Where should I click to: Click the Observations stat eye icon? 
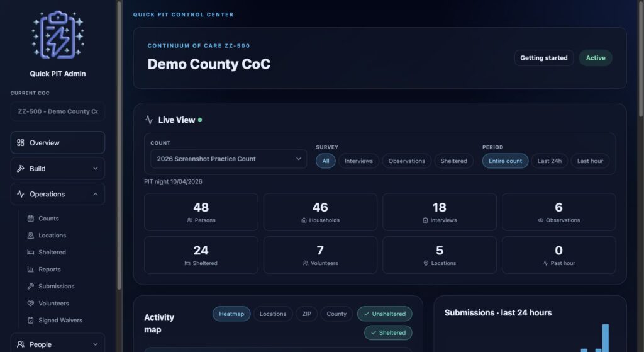click(x=540, y=220)
